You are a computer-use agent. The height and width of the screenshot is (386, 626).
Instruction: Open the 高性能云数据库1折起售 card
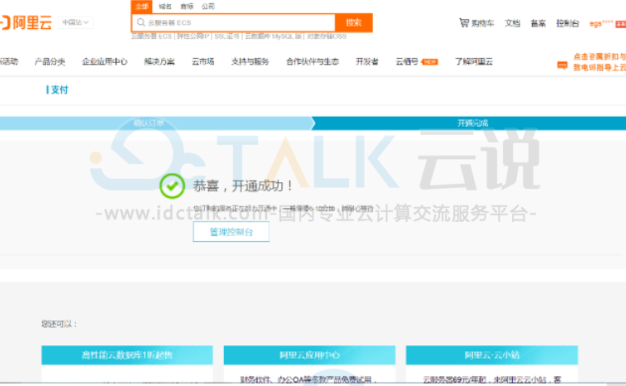(x=127, y=355)
